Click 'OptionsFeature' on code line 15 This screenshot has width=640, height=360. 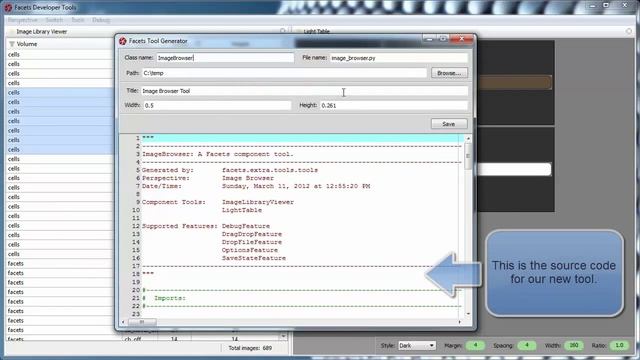(250, 250)
